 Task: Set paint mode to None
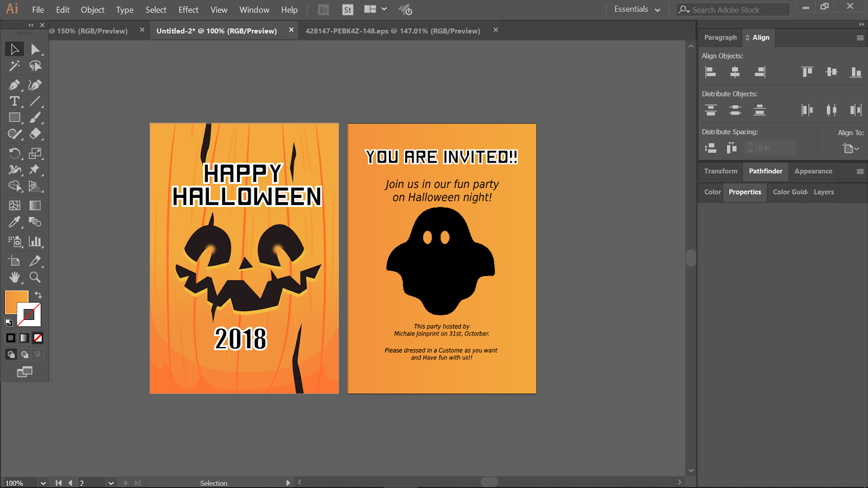tap(38, 338)
